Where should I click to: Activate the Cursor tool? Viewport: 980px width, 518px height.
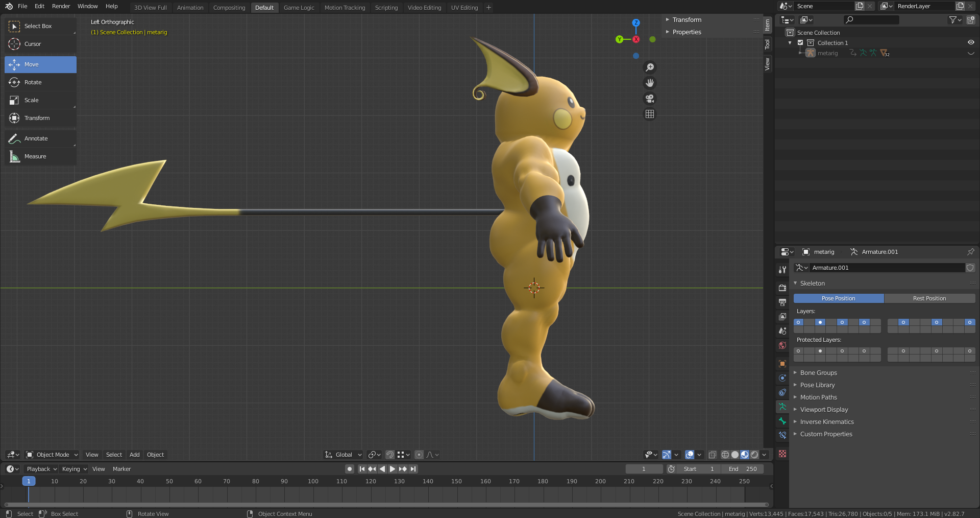tap(40, 44)
